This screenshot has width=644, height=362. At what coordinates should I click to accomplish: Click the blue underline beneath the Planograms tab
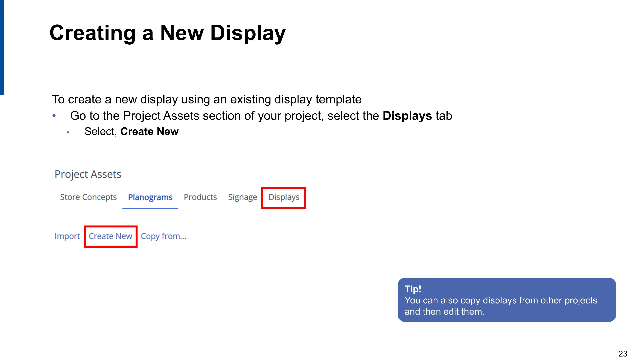tap(150, 208)
